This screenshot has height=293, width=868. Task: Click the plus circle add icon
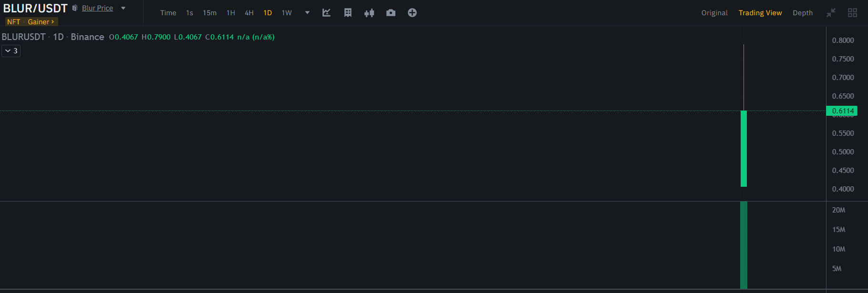click(412, 13)
